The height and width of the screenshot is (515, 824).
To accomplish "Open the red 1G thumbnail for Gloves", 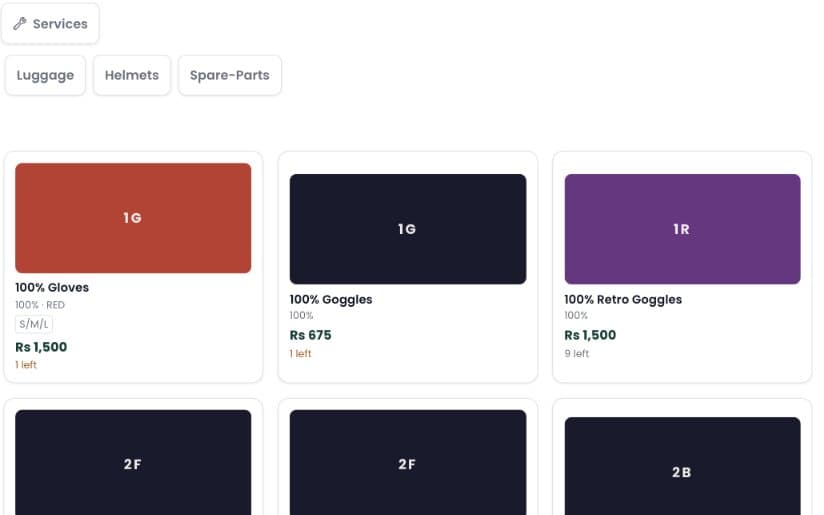I will click(x=133, y=218).
